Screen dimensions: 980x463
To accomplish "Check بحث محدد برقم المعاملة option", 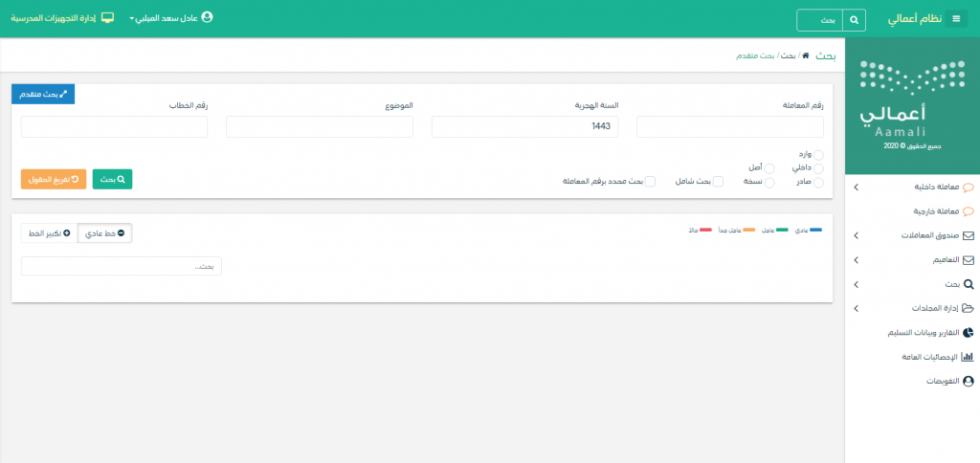I will pos(650,181).
